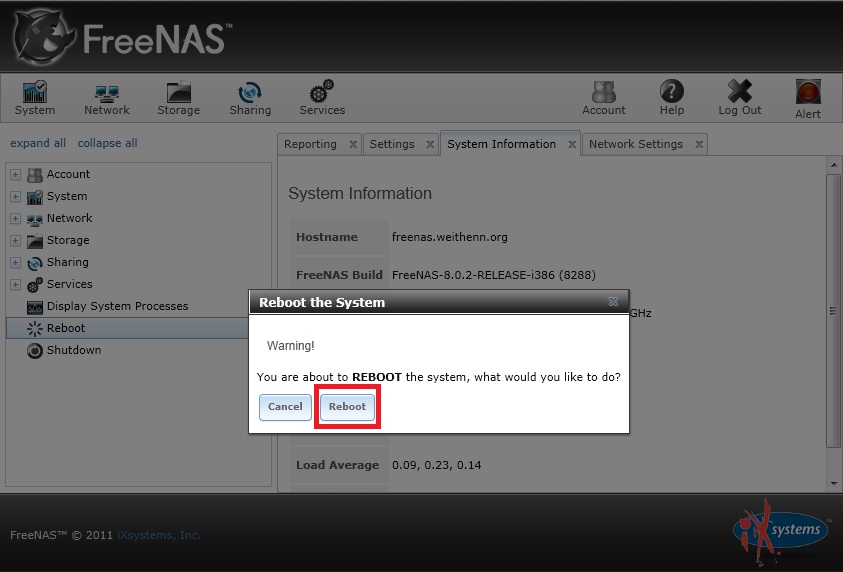843x572 pixels.
Task: Open the Sharing toolbar icon
Action: [250, 92]
